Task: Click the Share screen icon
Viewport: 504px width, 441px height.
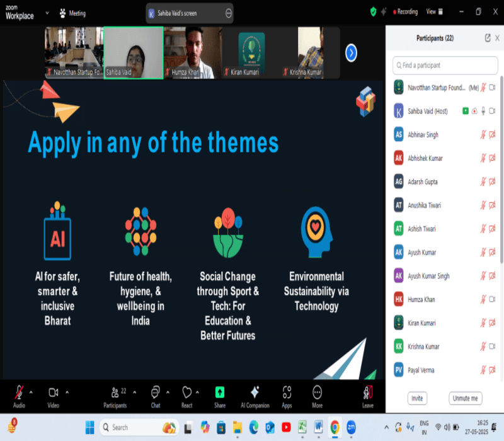Action: pos(219,392)
